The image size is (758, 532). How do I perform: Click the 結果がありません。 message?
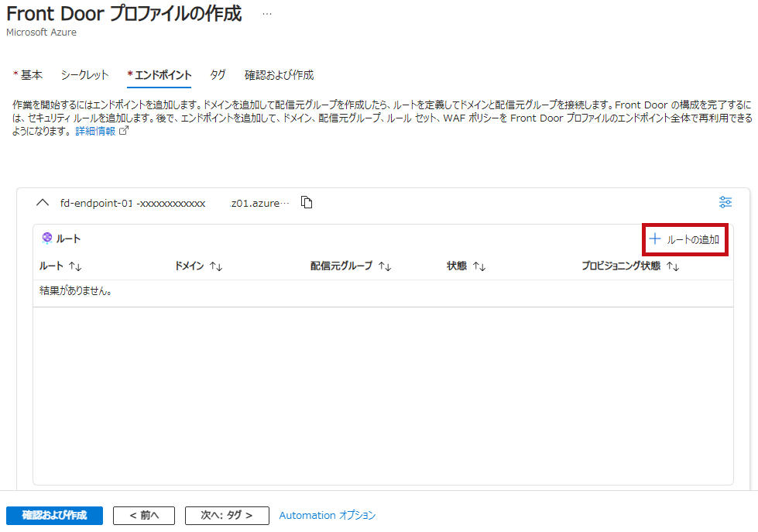[76, 290]
